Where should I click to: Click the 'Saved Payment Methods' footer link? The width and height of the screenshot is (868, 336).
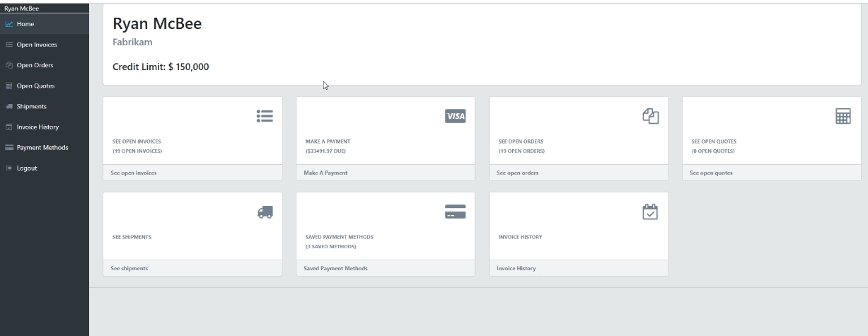coord(336,268)
